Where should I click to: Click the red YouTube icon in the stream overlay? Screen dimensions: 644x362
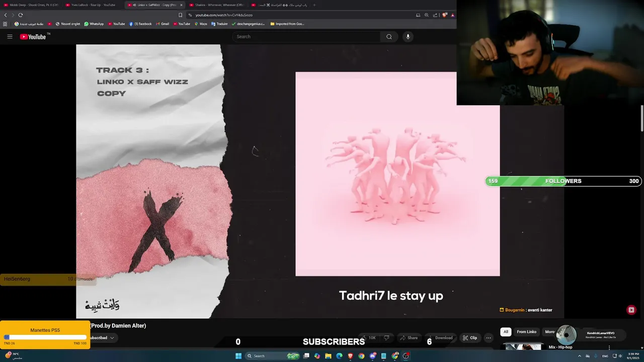point(631,310)
